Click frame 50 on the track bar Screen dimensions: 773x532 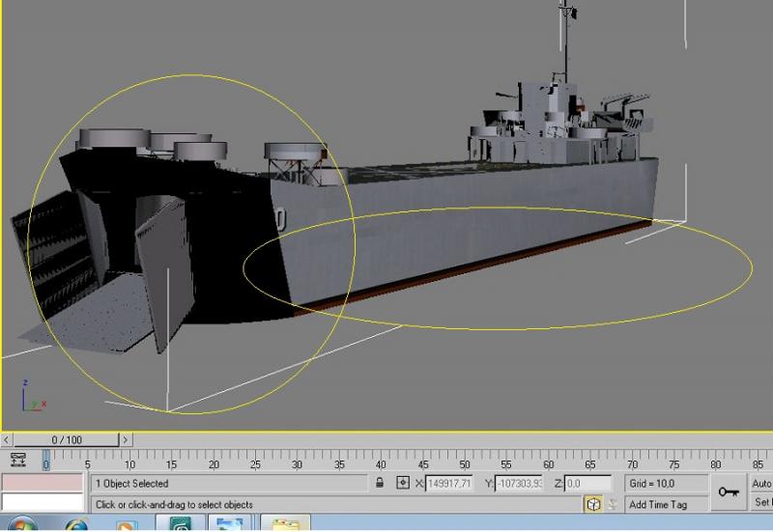tap(465, 464)
